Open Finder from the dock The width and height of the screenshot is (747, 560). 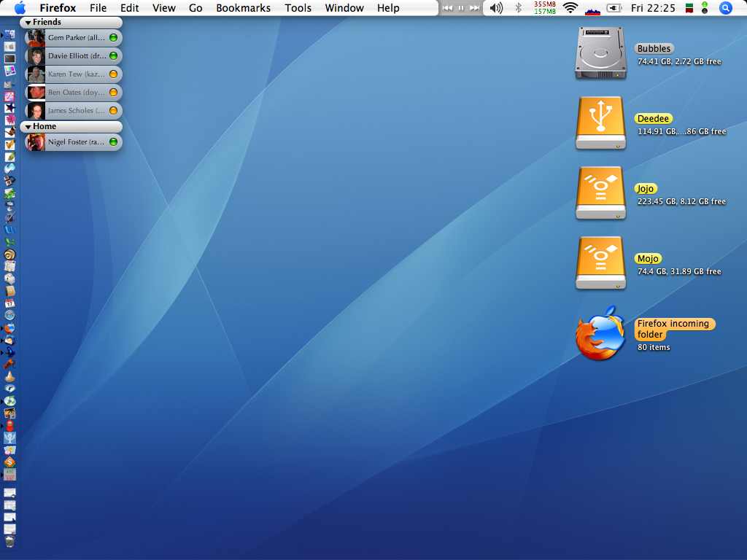click(x=9, y=35)
